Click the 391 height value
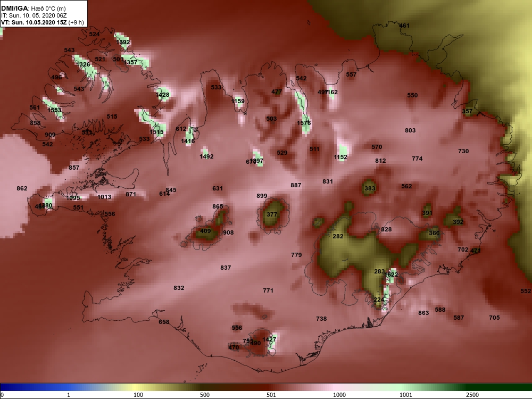 click(427, 213)
